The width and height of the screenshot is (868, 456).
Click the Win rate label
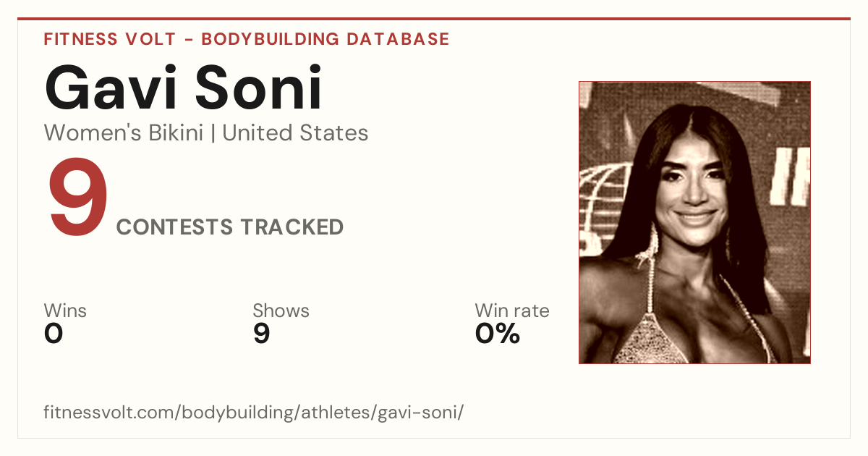pos(512,311)
